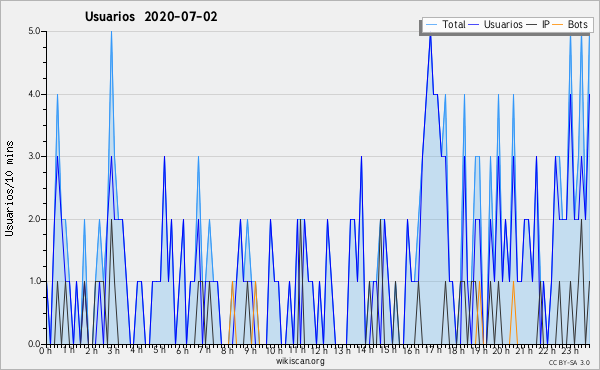Screen dimensions: 600x370
Task: Click the '20 h' x-axis label
Action: (501, 351)
